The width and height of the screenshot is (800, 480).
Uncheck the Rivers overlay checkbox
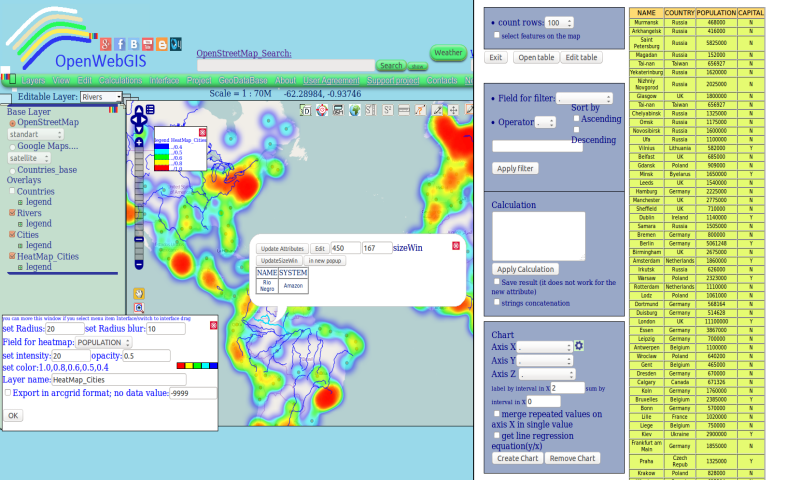tap(12, 212)
